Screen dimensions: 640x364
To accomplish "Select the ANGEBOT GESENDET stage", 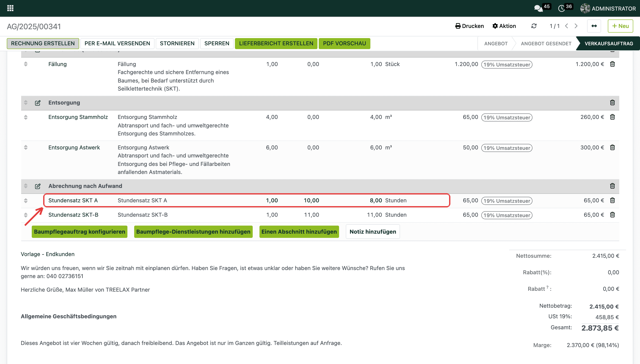I will (546, 44).
